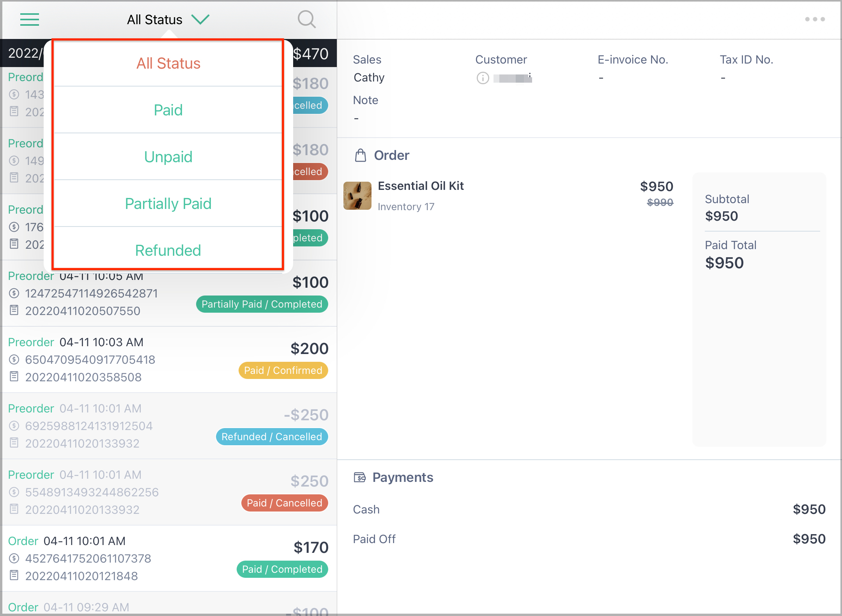Choose "Refunded" from the status menu
Viewport: 842px width, 616px height.
point(168,250)
